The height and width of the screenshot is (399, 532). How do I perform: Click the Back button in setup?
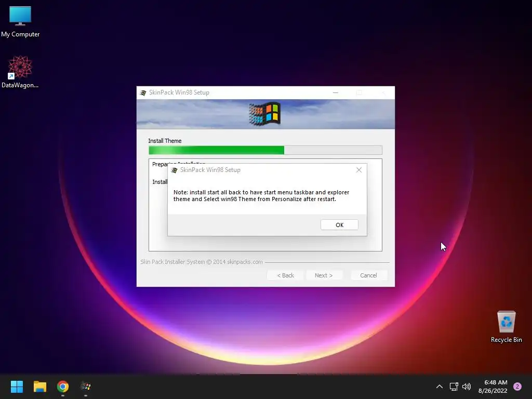[x=285, y=275]
